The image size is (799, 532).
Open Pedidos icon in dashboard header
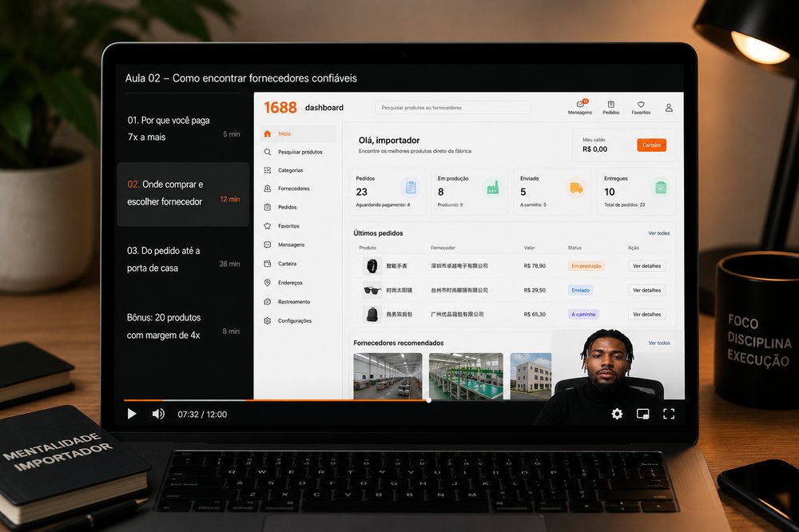611,107
